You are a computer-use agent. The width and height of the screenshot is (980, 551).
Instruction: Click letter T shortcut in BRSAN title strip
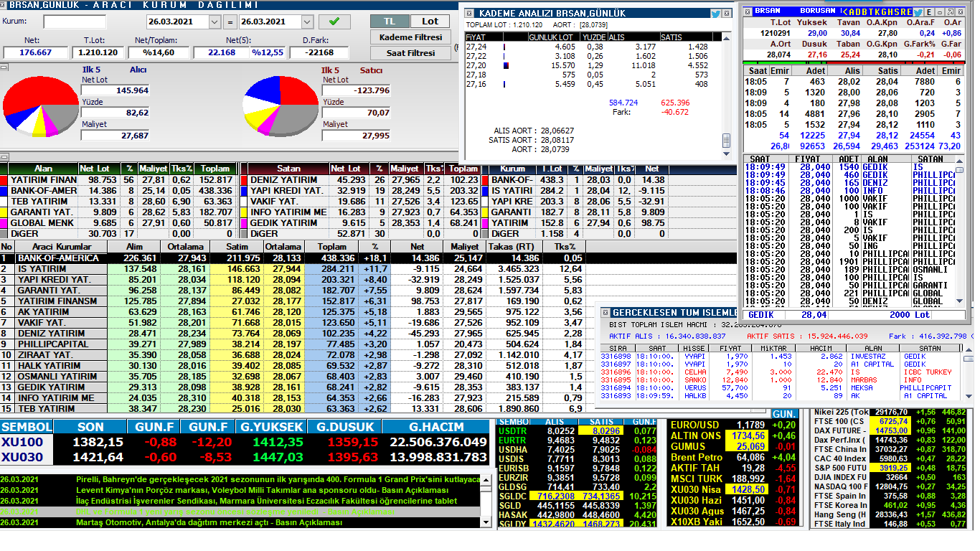[871, 12]
